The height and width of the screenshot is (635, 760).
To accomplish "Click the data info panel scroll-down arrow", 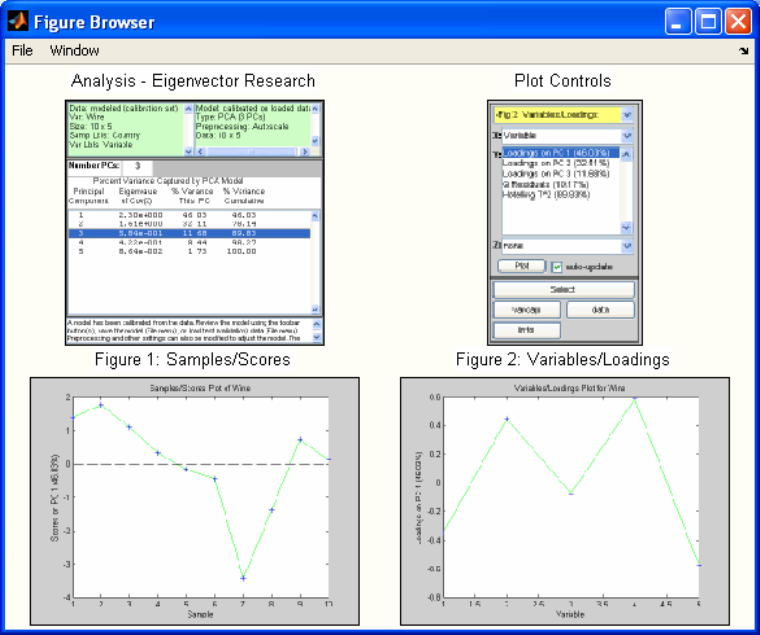I will pyautogui.click(x=188, y=151).
